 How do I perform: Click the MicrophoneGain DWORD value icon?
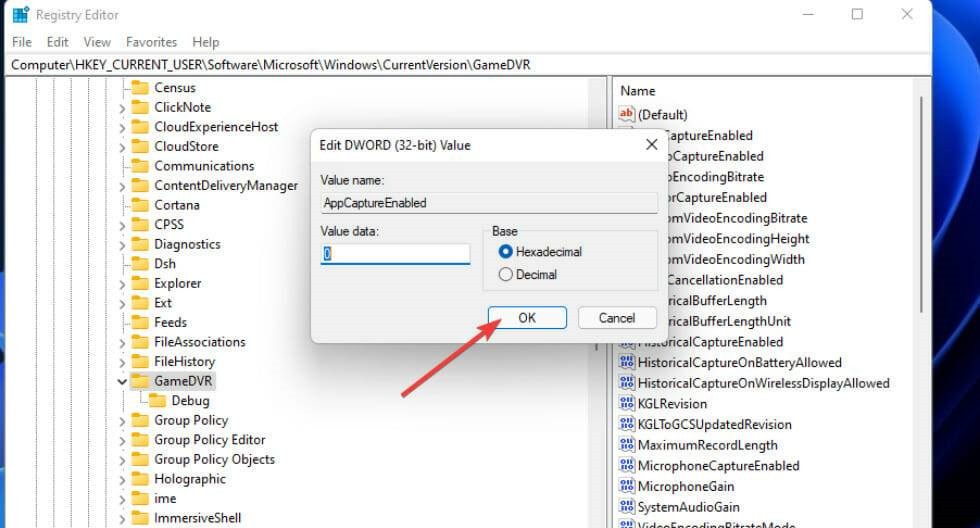coord(627,487)
